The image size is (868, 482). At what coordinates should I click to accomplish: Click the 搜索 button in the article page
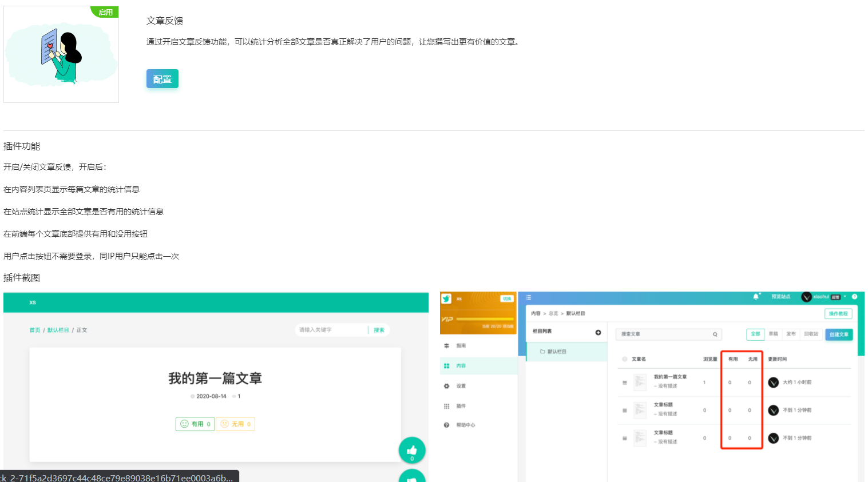click(379, 330)
